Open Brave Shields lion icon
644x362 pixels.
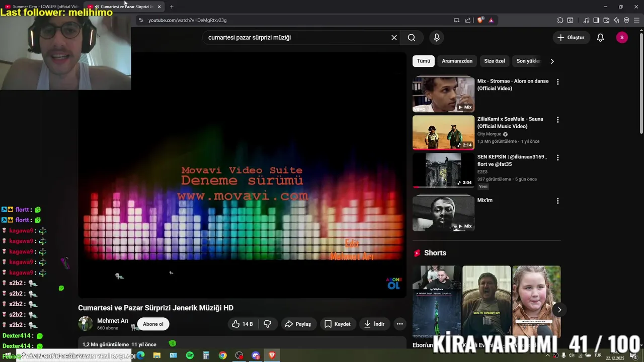pyautogui.click(x=480, y=20)
